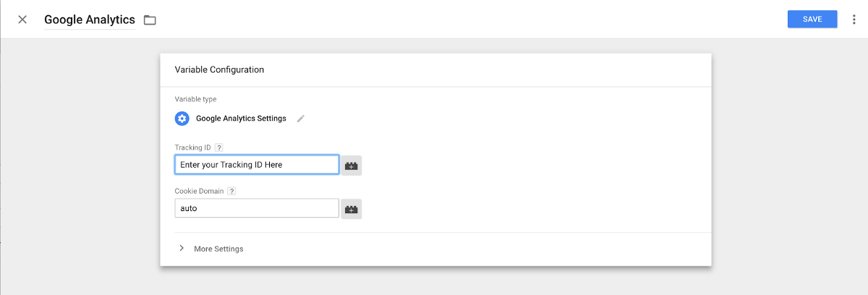868x295 pixels.
Task: Show help for Cookie Domain question mark
Action: pyautogui.click(x=231, y=192)
